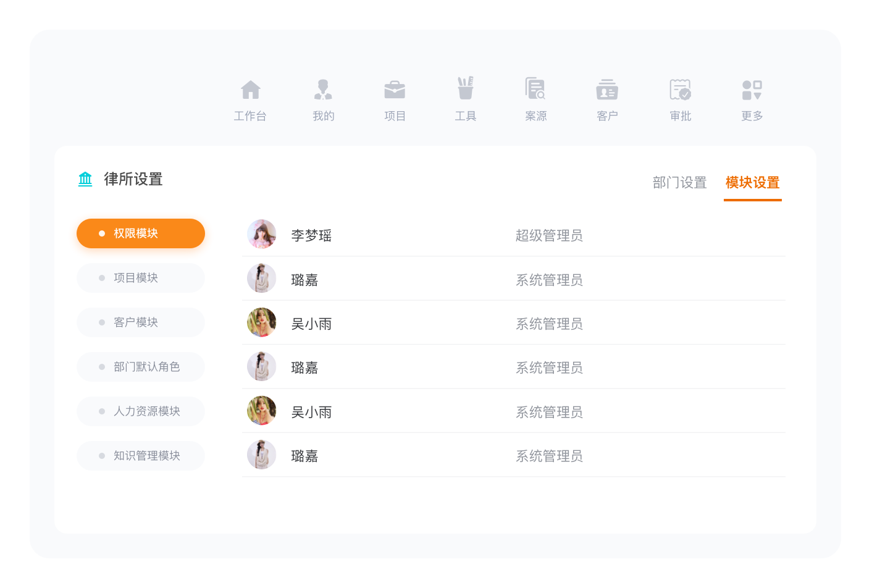
Task: Click the 我的 person icon
Action: click(x=323, y=90)
